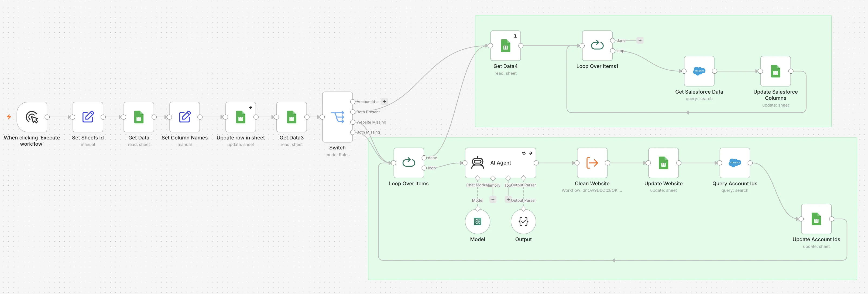Select the Loop Over Items node
This screenshot has height=294, width=868.
point(409,163)
